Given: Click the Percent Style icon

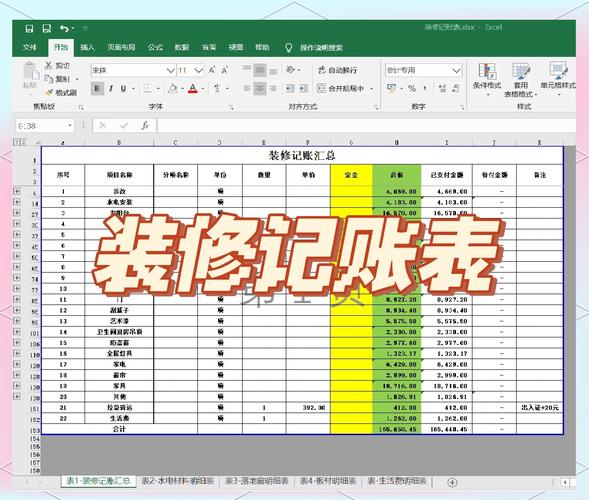Looking at the screenshot, I should click(x=412, y=89).
